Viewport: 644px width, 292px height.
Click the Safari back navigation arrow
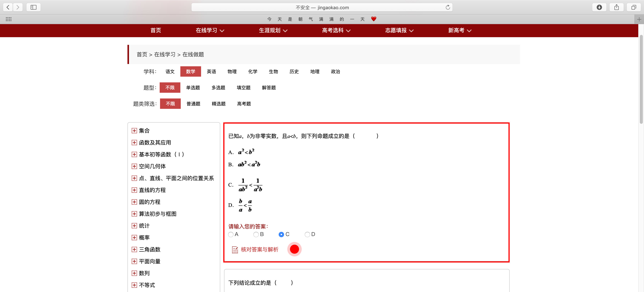coord(8,7)
